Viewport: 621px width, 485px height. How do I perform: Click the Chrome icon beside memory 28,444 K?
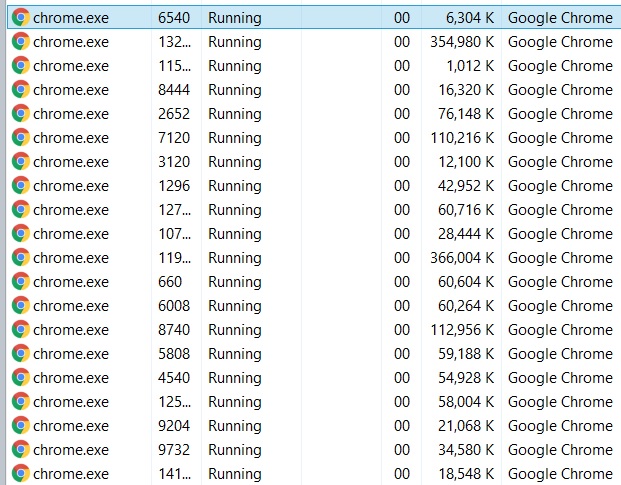coord(21,234)
